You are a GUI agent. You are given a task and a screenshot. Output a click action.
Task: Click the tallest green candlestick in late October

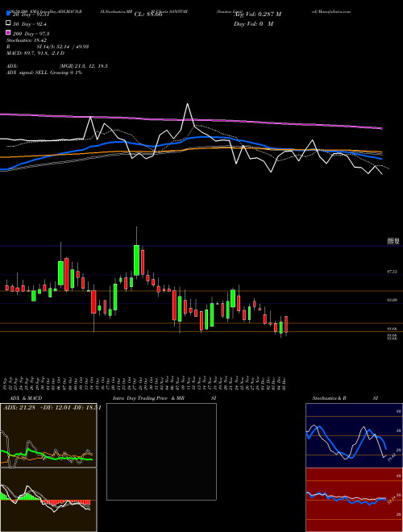(x=136, y=260)
